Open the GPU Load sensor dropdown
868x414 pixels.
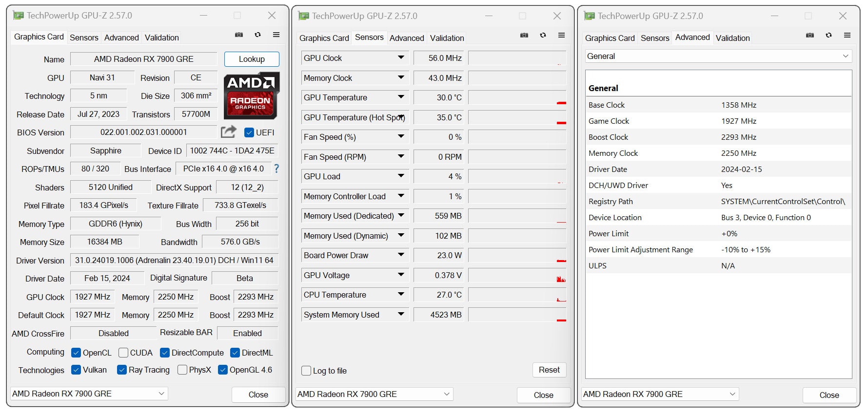tap(401, 176)
